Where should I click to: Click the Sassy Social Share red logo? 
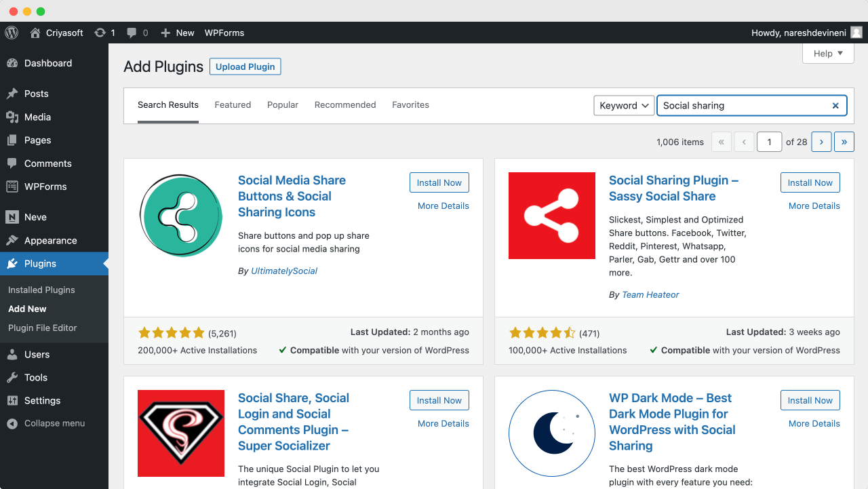[552, 216]
